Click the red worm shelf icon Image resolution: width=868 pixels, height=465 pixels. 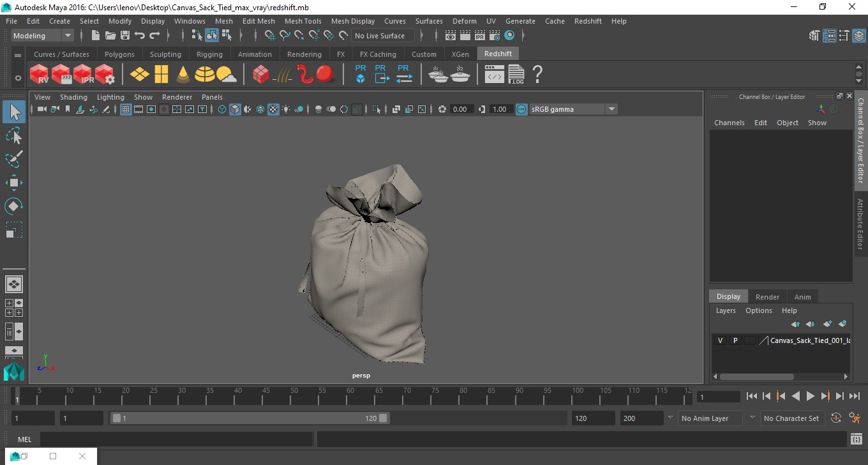pyautogui.click(x=306, y=74)
